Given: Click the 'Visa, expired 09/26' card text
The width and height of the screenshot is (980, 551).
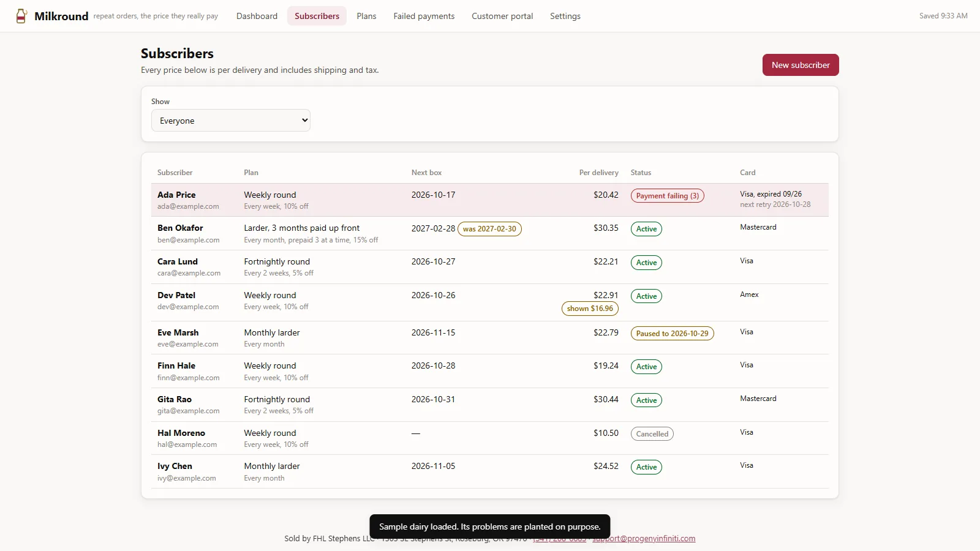Looking at the screenshot, I should coord(771,193).
